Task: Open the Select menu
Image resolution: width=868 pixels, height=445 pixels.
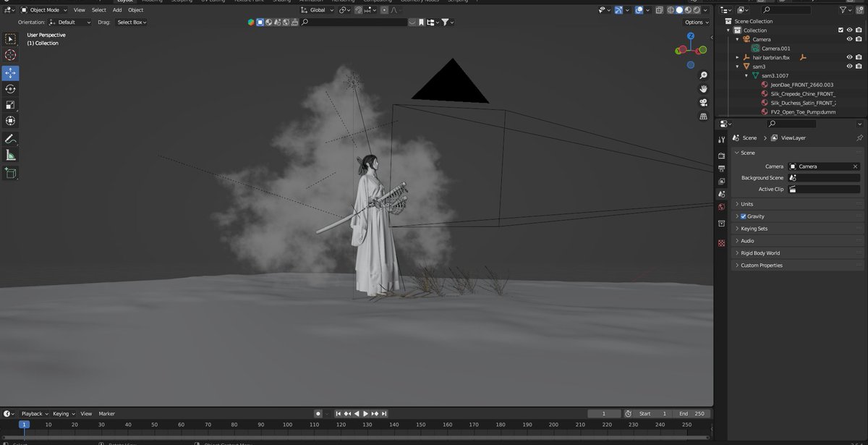Action: coord(99,10)
